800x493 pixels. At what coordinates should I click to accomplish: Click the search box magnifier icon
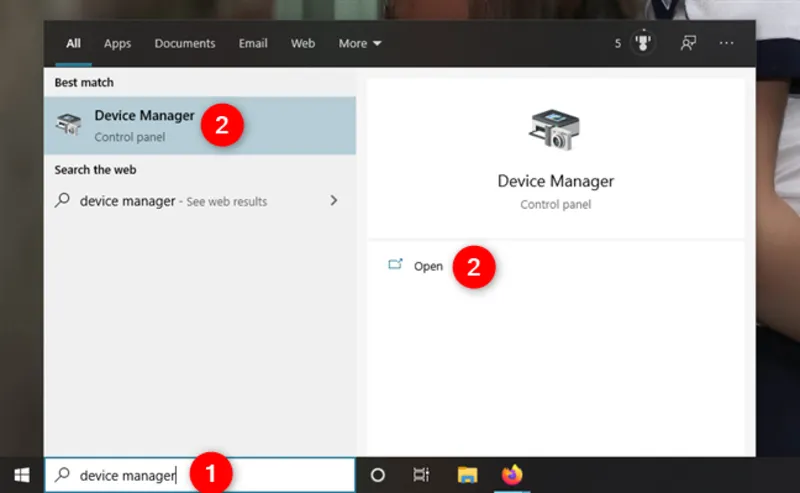tap(62, 475)
